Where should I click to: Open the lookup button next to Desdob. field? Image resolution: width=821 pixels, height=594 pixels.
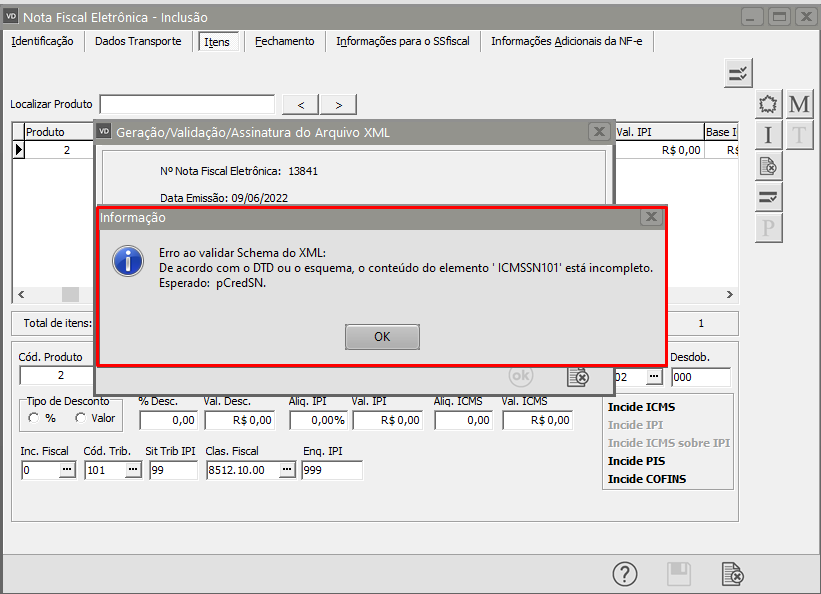[x=653, y=377]
